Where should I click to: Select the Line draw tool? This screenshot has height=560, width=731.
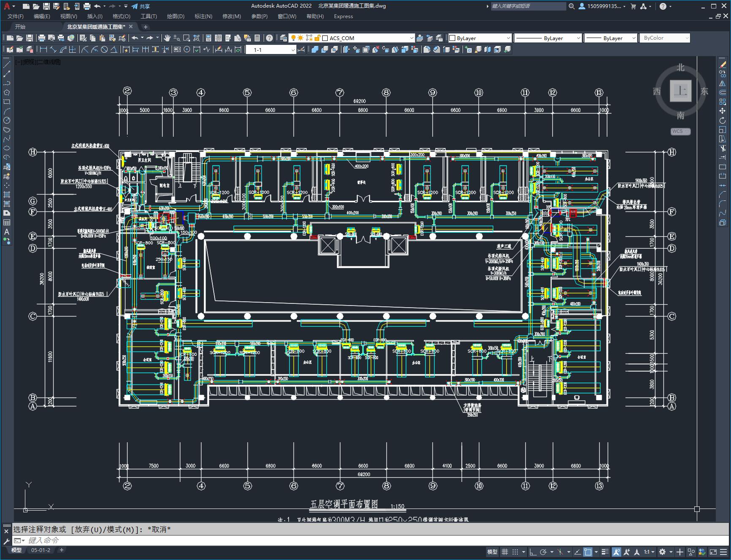(x=7, y=65)
